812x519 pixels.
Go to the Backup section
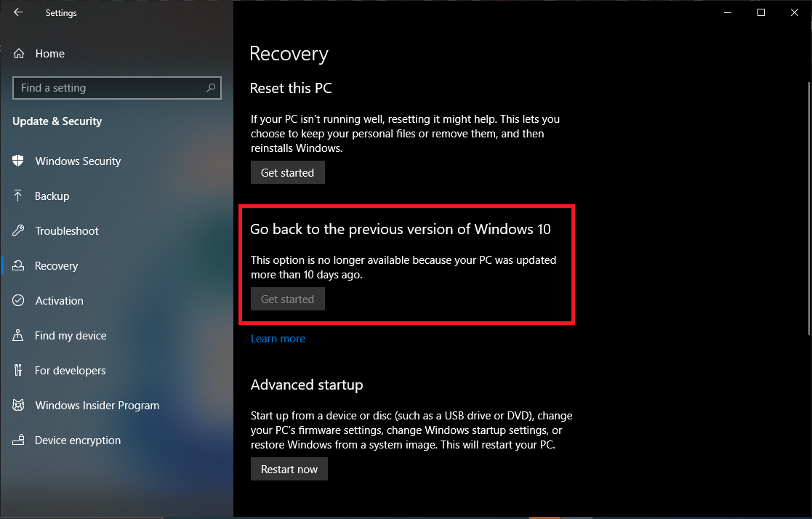[x=52, y=196]
